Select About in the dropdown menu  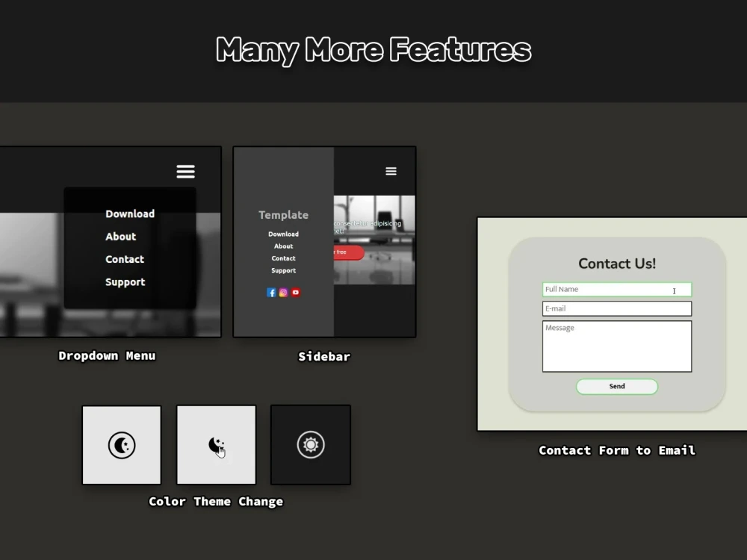(x=120, y=237)
